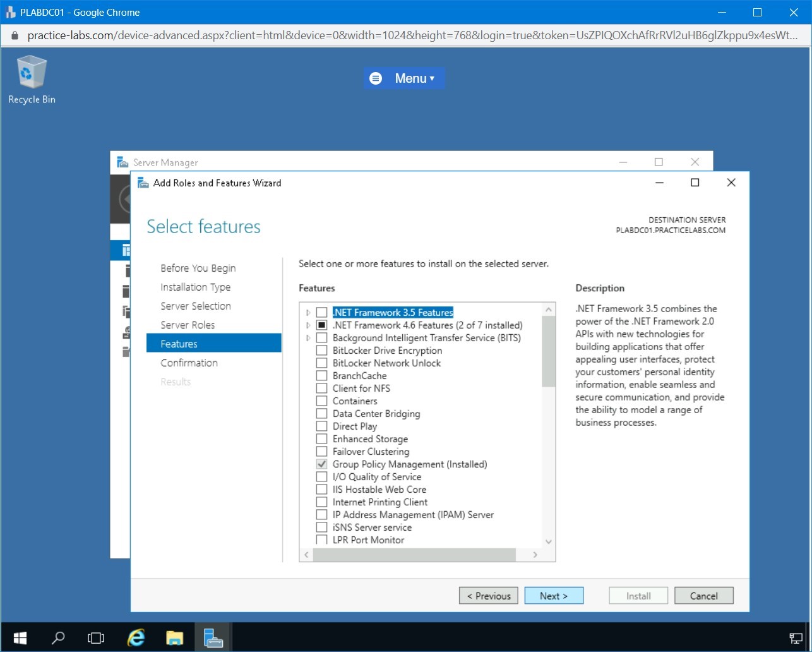Expand .NET Framework 4.6 Features node

click(308, 325)
